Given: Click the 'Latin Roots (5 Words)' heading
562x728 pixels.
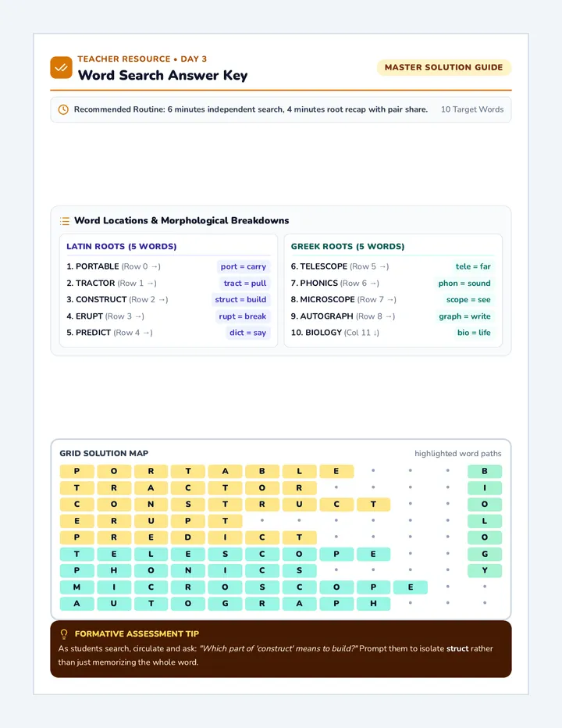Looking at the screenshot, I should point(122,247).
